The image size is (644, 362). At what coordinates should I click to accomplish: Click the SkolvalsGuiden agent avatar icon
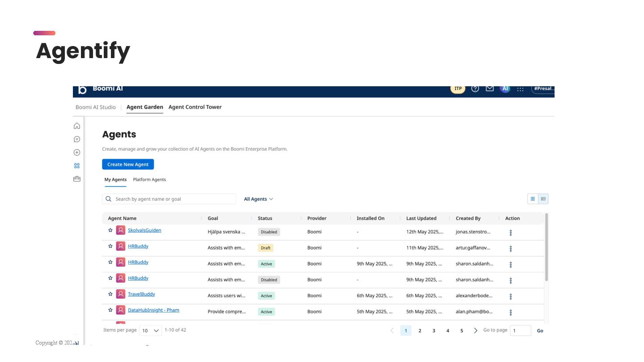point(121,230)
